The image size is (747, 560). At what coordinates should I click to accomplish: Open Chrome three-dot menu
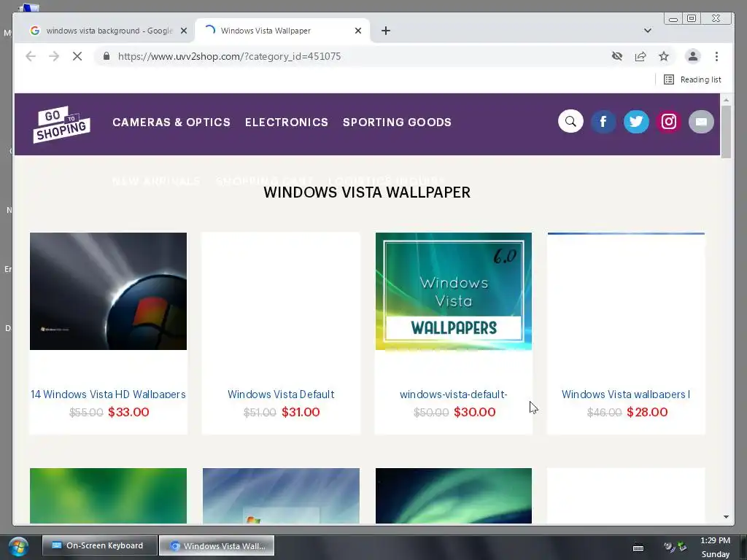tap(716, 57)
